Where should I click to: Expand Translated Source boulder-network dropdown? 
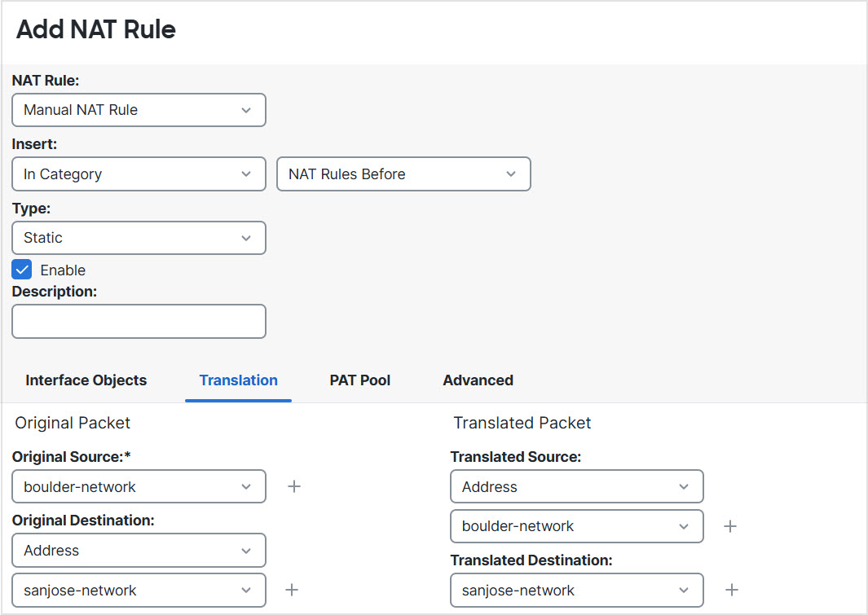pyautogui.click(x=576, y=526)
